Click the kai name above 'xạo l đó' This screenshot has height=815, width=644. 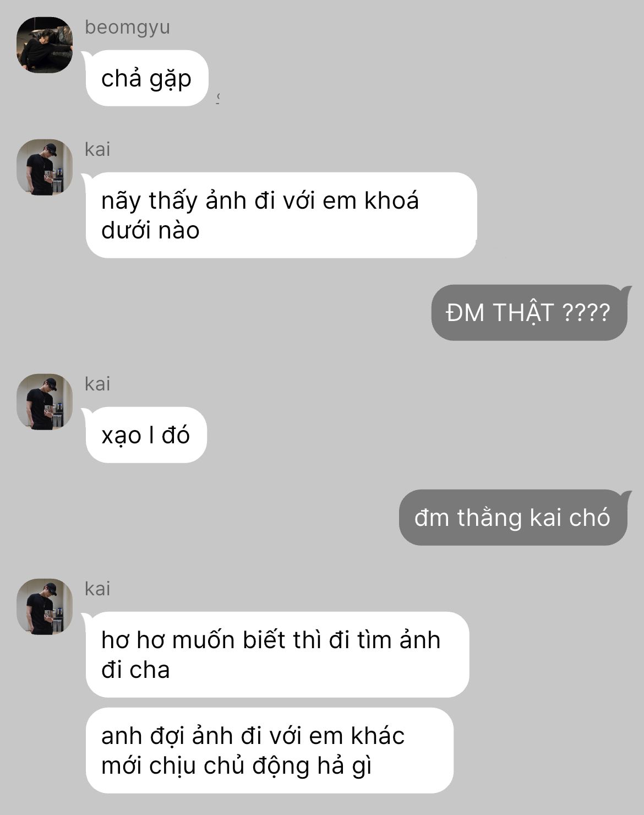[x=97, y=384]
